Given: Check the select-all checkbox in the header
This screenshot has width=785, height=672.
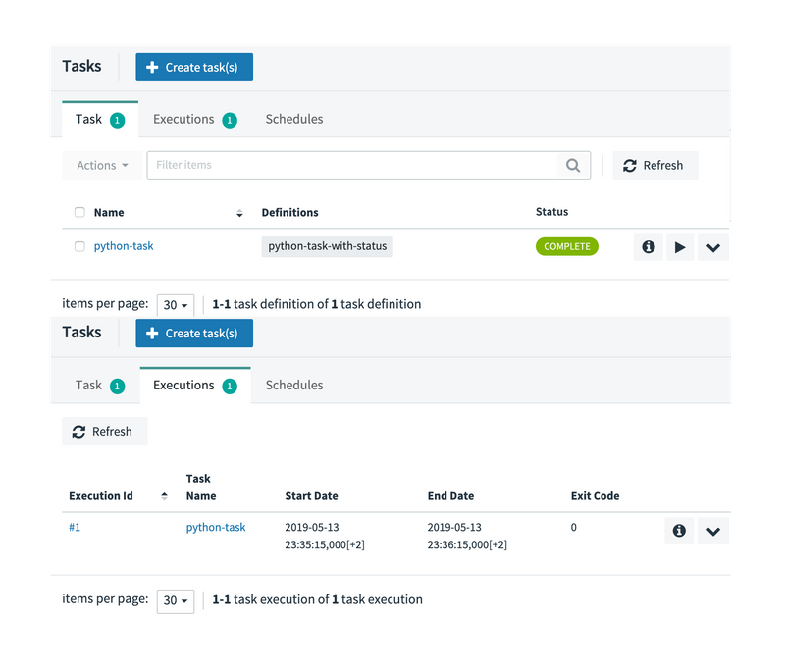Looking at the screenshot, I should tap(79, 212).
